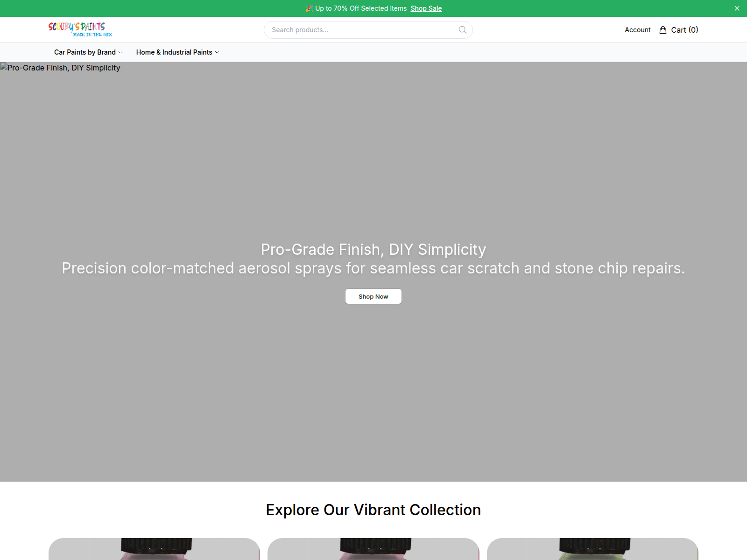This screenshot has height=560, width=747.
Task: Click the hero heading Pro-Grade Finish, DIY Simplicity
Action: pos(373,250)
